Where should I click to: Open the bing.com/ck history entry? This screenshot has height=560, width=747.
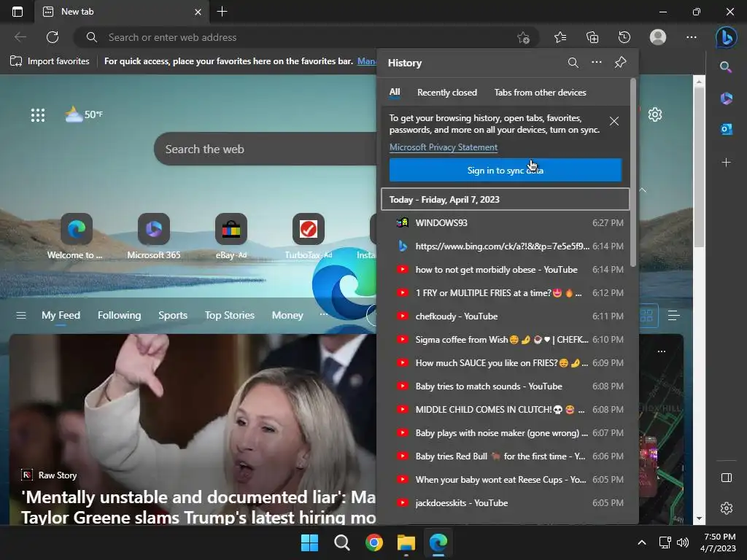[505, 246]
